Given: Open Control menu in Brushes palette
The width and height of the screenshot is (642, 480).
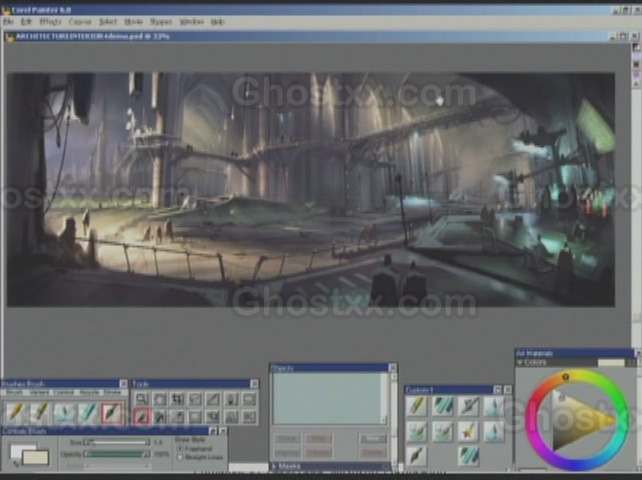Looking at the screenshot, I should pyautogui.click(x=64, y=392).
